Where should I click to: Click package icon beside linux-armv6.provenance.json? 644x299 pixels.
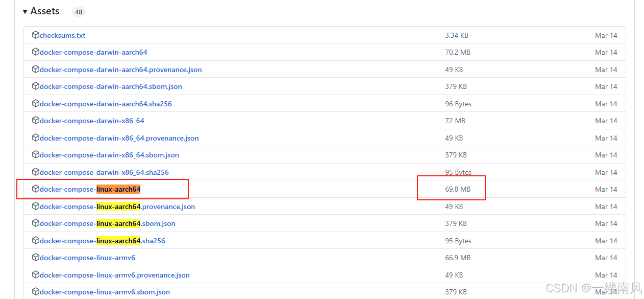(36, 274)
